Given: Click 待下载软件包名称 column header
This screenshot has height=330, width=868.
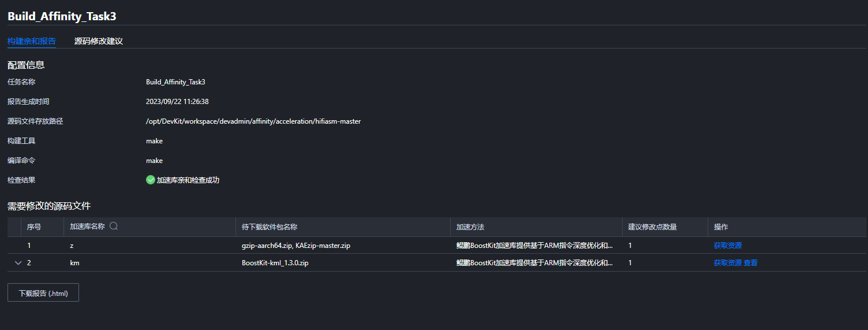Looking at the screenshot, I should [270, 227].
